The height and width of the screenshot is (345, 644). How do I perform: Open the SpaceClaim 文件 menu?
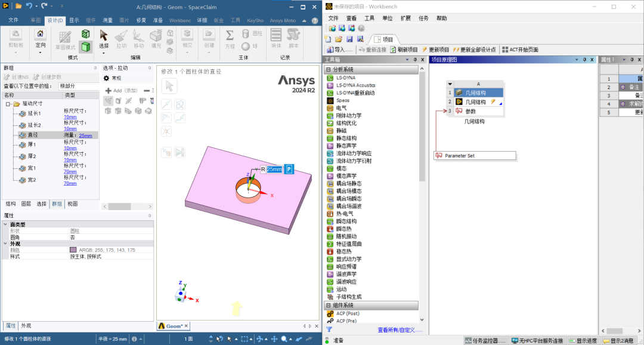click(14, 20)
